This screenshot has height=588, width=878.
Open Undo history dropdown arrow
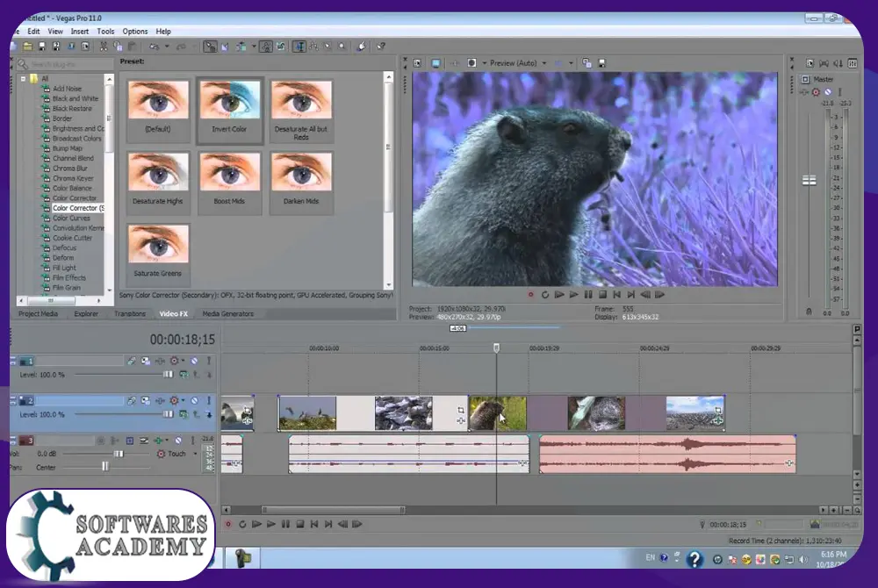[x=167, y=47]
